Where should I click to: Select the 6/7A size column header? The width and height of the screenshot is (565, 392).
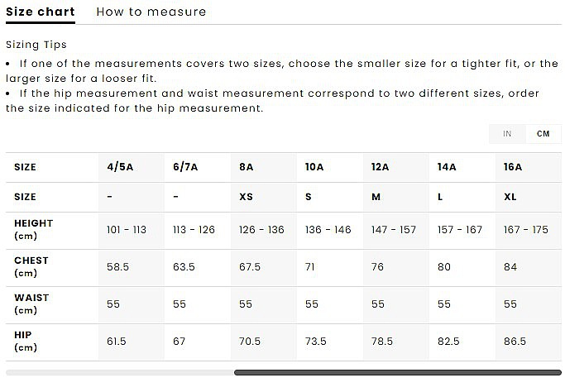pyautogui.click(x=186, y=167)
